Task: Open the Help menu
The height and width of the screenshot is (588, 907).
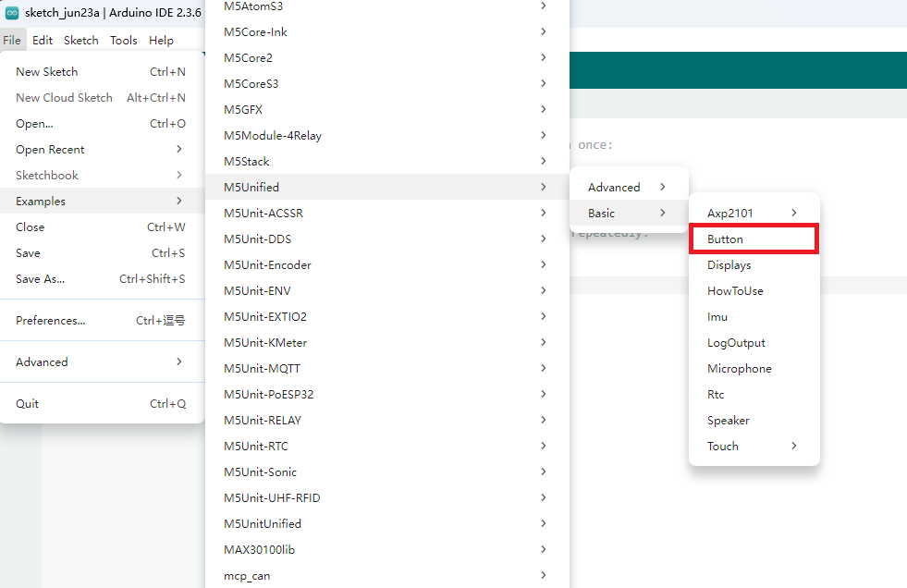Action: pyautogui.click(x=161, y=41)
